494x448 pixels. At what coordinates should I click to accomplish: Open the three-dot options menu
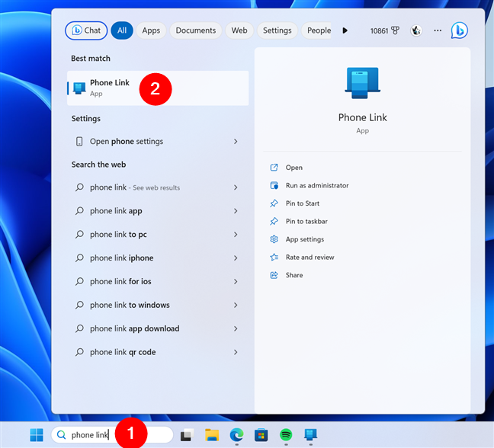(438, 30)
